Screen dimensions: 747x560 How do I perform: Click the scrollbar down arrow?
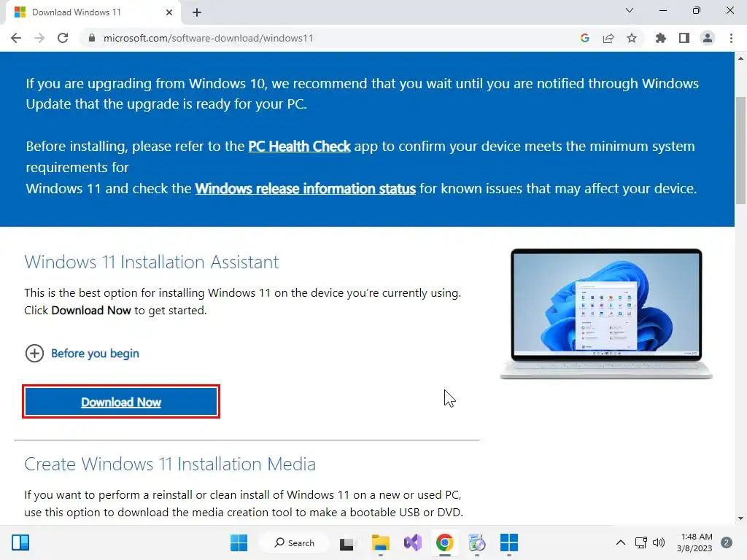click(x=740, y=518)
